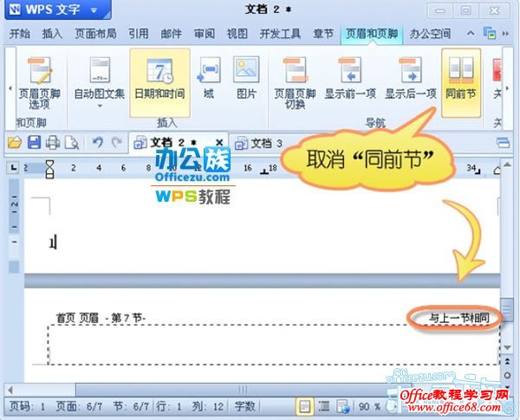Click 列: 12 in status bar
Viewport: 520px width, 420px height.
(208, 406)
